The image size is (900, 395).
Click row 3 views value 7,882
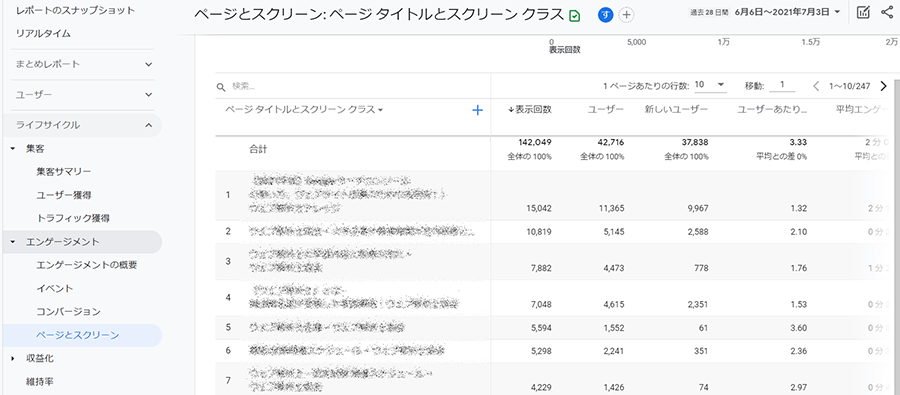(x=541, y=268)
